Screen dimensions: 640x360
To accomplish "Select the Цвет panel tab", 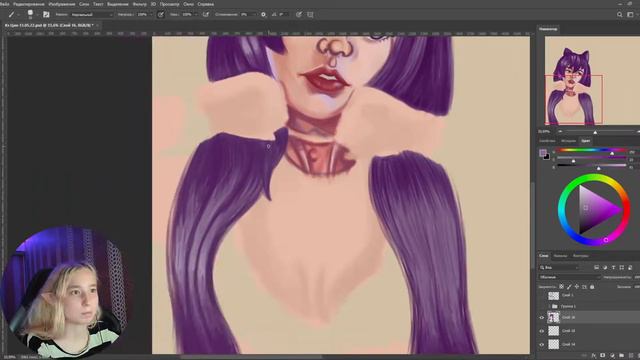I will (586, 141).
